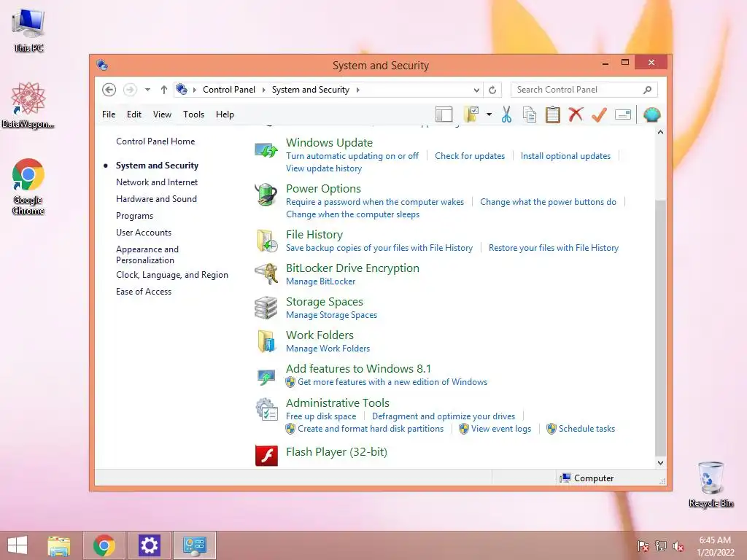The height and width of the screenshot is (560, 747).
Task: Click the muted volume tray icon
Action: tap(678, 546)
